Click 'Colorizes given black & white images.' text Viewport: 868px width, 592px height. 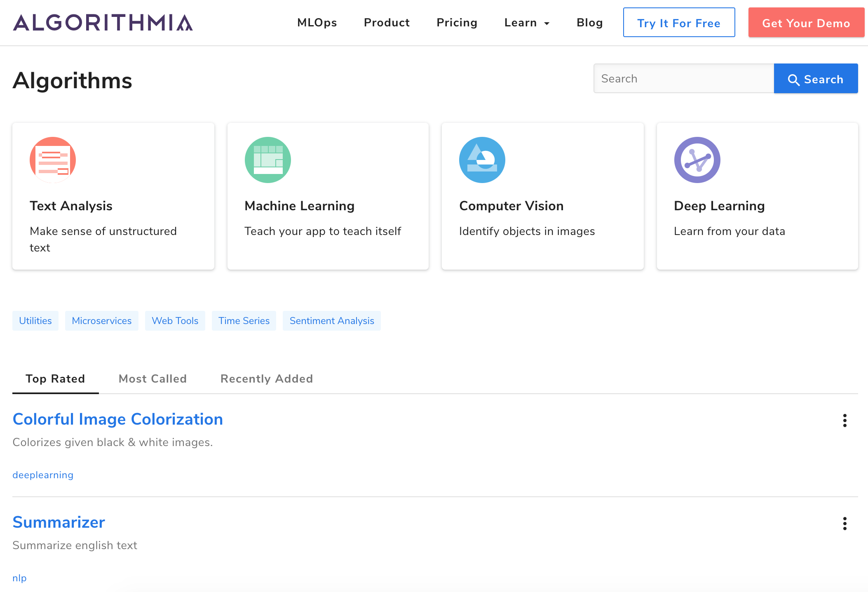click(113, 442)
